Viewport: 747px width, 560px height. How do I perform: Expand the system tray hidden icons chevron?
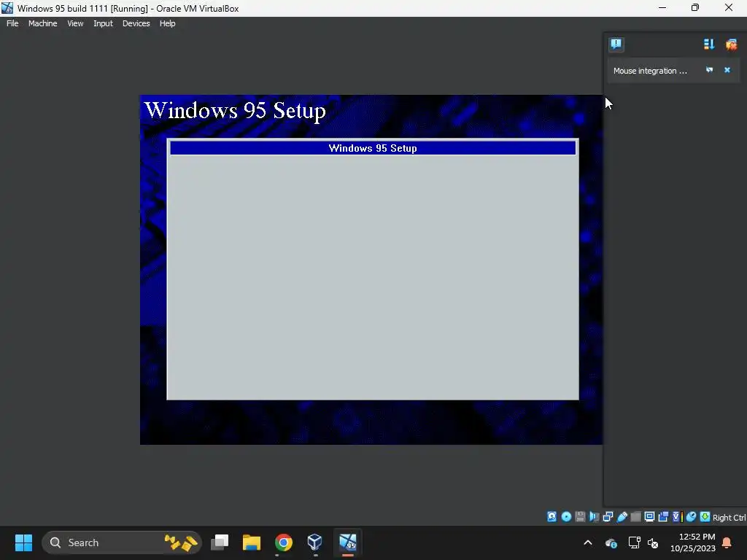pyautogui.click(x=588, y=542)
